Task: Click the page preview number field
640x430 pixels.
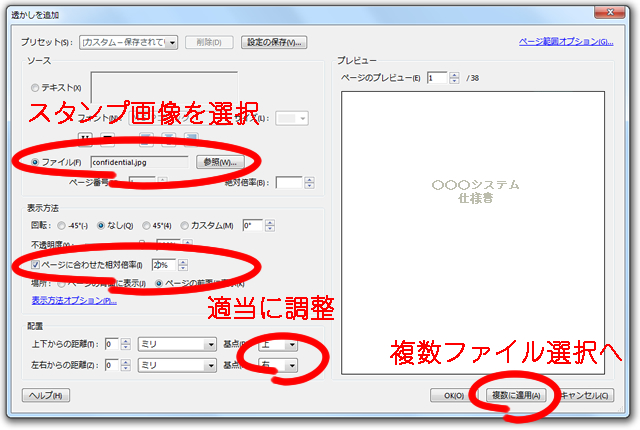Action: (437, 78)
